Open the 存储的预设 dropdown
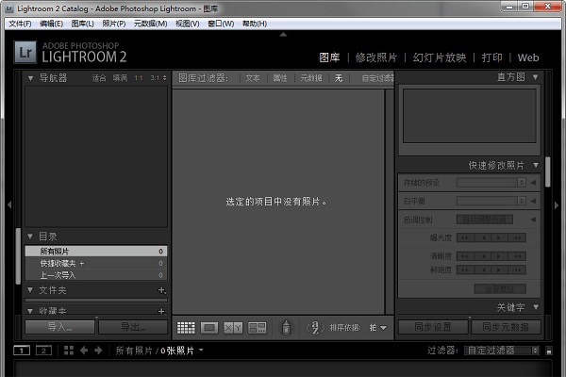This screenshot has height=392, width=566. 491,183
